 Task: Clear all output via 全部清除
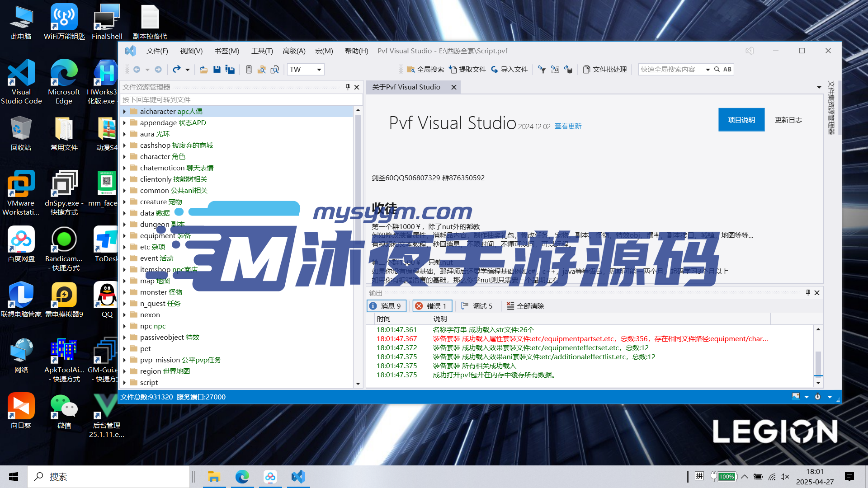point(526,306)
